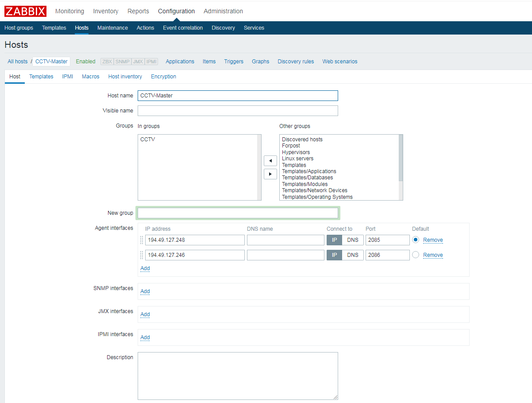Click the left arrow to add group
Image resolution: width=532 pixels, height=403 pixels.
pos(270,161)
